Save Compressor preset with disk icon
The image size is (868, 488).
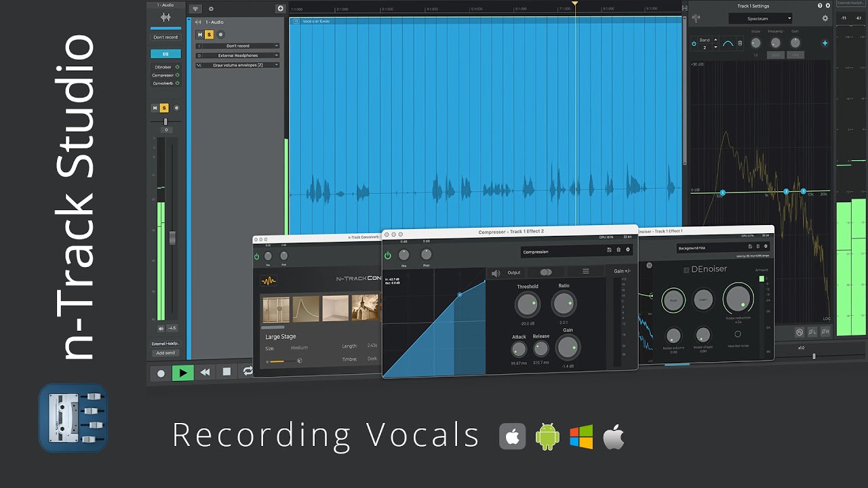point(609,250)
